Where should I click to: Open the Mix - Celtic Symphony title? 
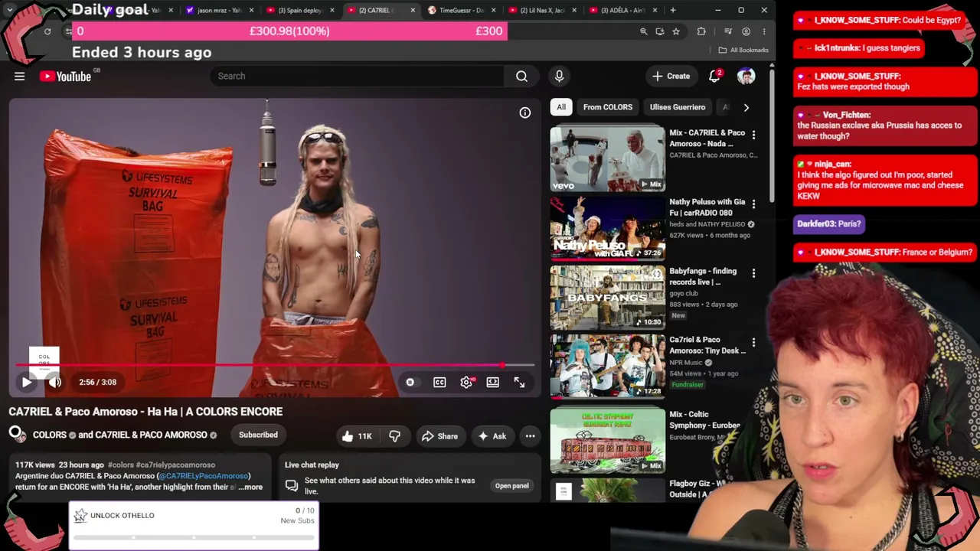704,420
